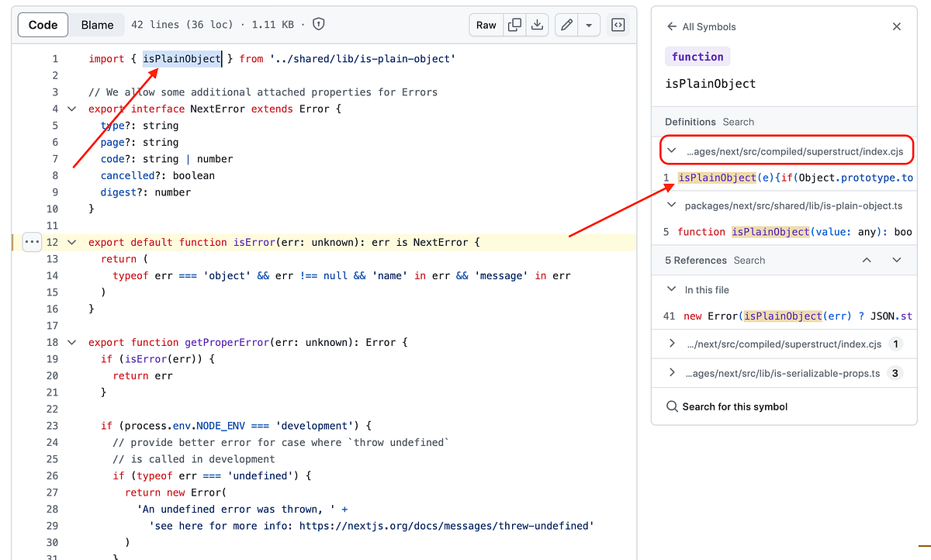
Task: Toggle the code symbols panel icon
Action: tap(618, 24)
